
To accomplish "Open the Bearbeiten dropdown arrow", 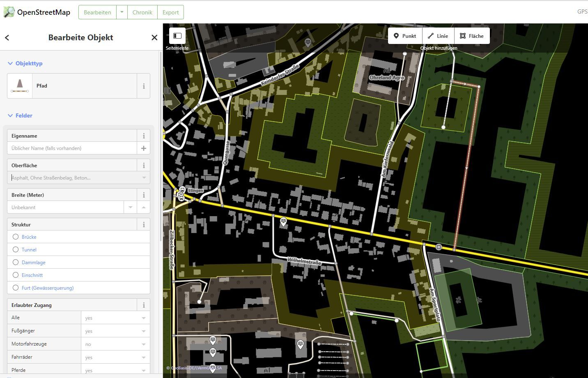I will (x=122, y=12).
